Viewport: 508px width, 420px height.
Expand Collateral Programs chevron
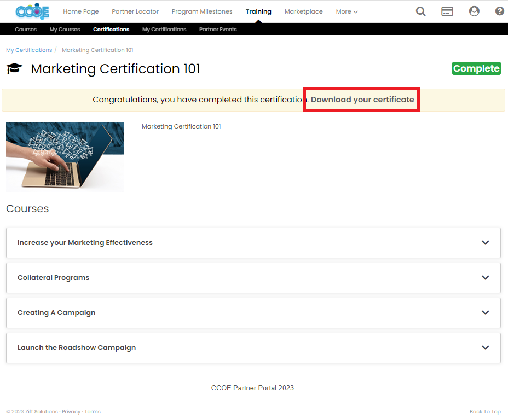(485, 277)
